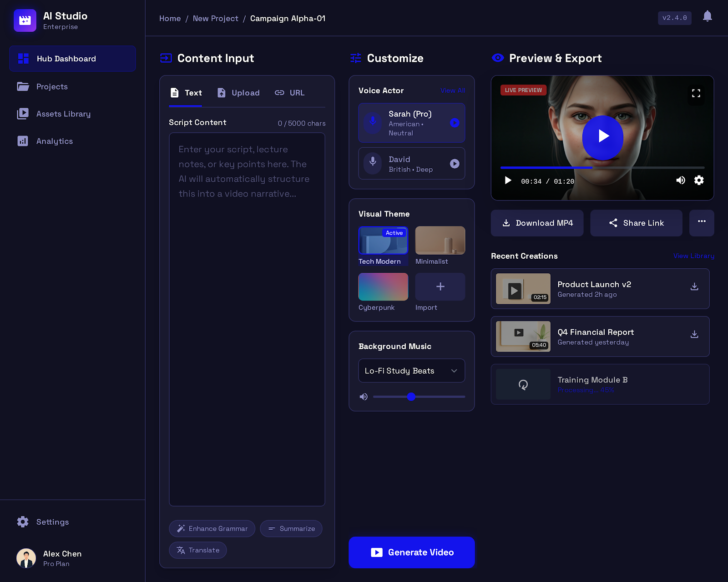Open the Lo-Fi Study Beats music dropdown
The width and height of the screenshot is (728, 582).
[411, 371]
